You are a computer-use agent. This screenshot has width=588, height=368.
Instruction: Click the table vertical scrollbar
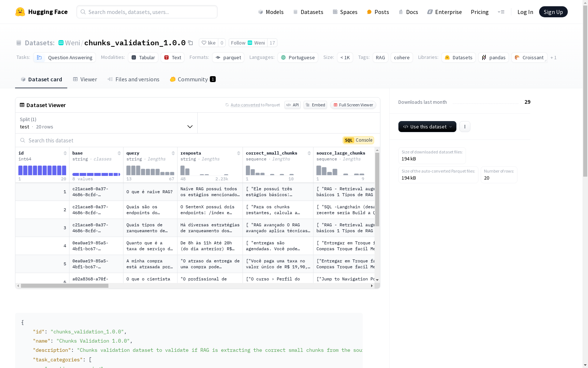click(x=377, y=190)
